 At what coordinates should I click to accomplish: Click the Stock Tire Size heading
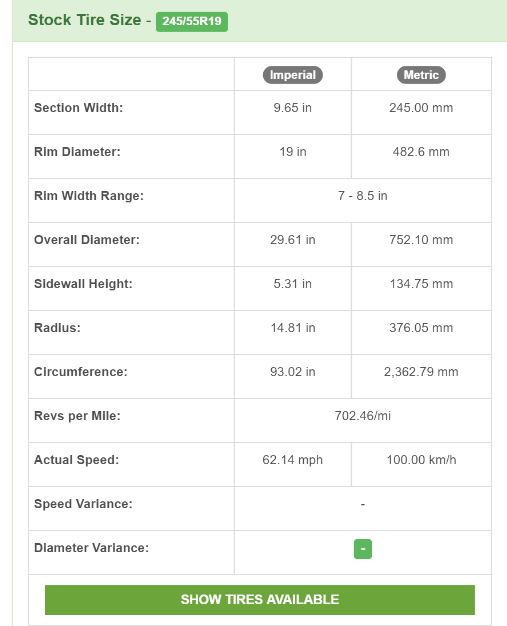point(85,20)
